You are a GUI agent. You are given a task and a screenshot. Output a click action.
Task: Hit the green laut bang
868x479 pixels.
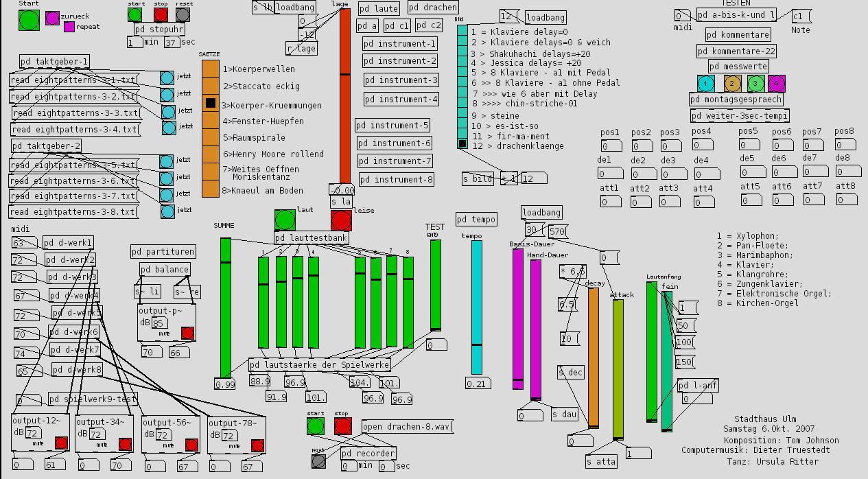(x=285, y=220)
